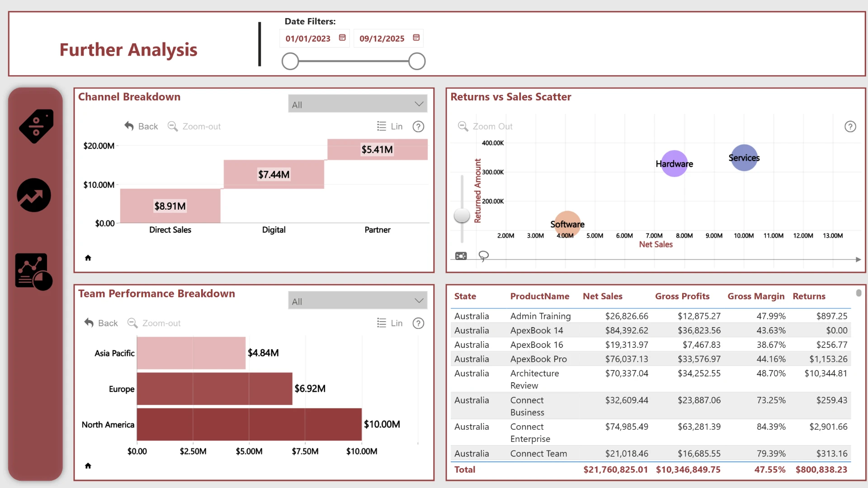Viewport: 868px width, 488px height.
Task: Click Connect Business product cell
Action: click(x=527, y=406)
